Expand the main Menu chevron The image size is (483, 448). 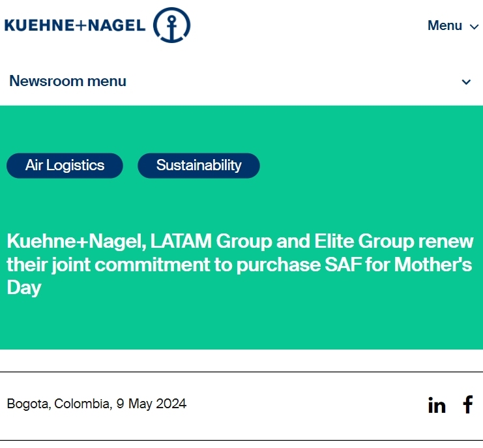pyautogui.click(x=474, y=27)
